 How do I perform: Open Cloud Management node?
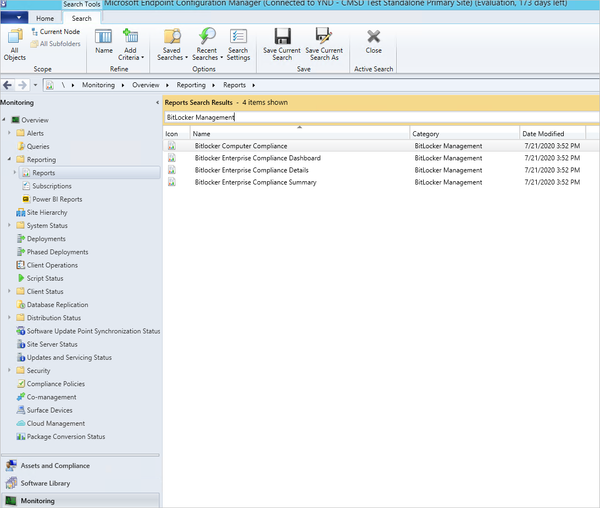pos(51,423)
